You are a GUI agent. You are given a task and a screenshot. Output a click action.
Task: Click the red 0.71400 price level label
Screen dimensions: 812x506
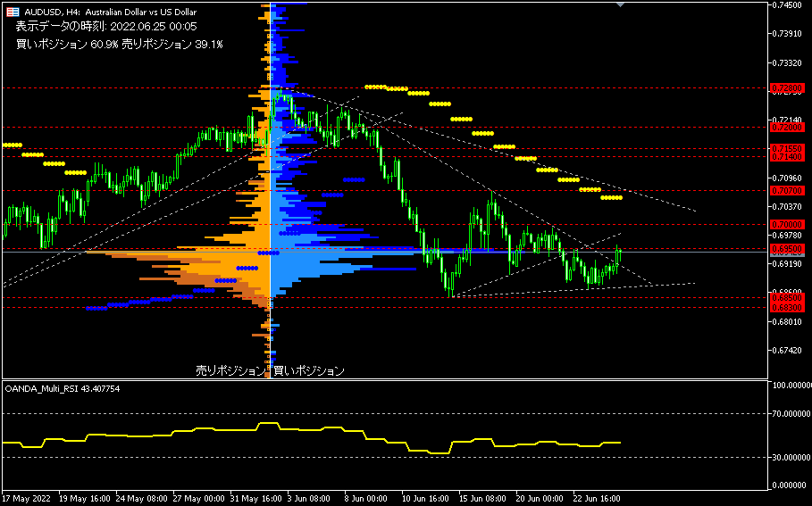pos(787,157)
